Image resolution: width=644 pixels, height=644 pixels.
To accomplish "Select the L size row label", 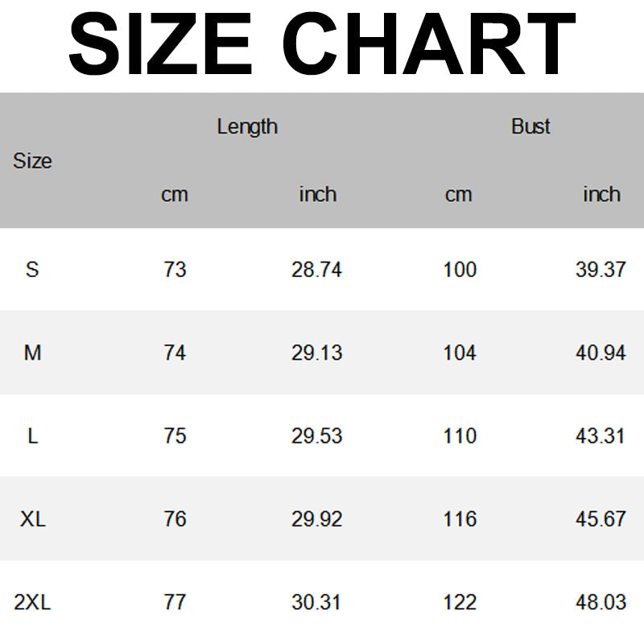I will (32, 436).
